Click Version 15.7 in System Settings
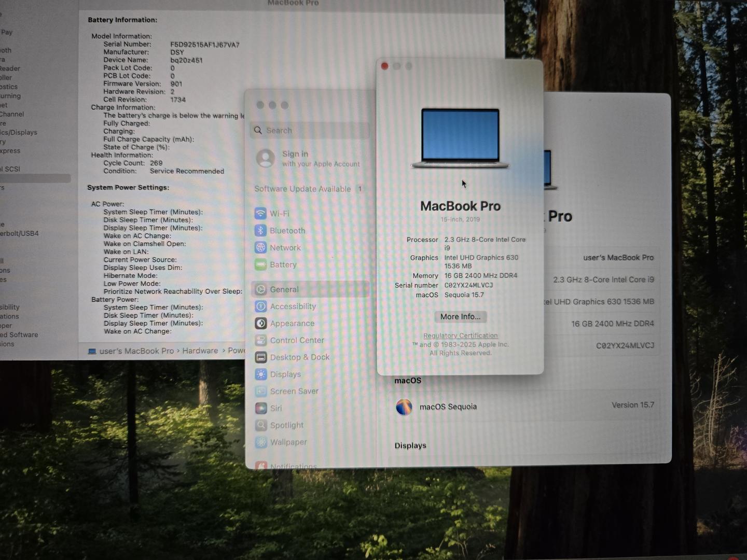747x560 pixels. pyautogui.click(x=633, y=405)
